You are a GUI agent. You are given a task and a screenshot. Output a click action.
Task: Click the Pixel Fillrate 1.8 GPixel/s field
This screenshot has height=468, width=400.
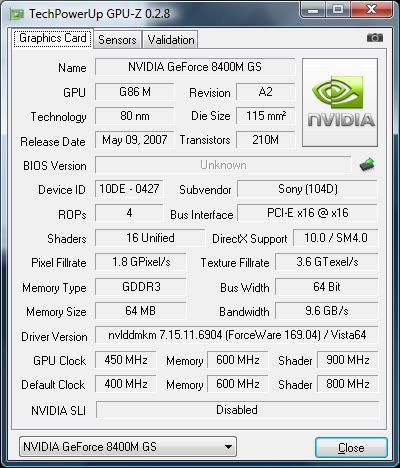tap(141, 262)
